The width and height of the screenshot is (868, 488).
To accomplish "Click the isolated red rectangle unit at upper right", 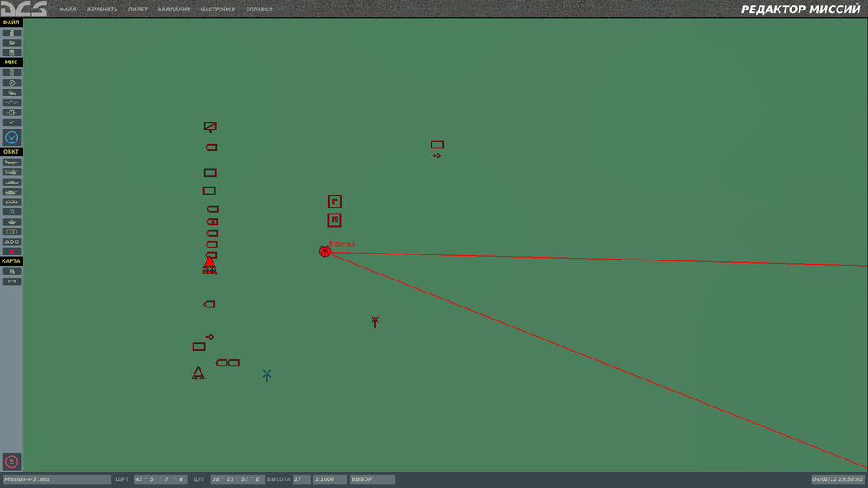I will click(437, 144).
